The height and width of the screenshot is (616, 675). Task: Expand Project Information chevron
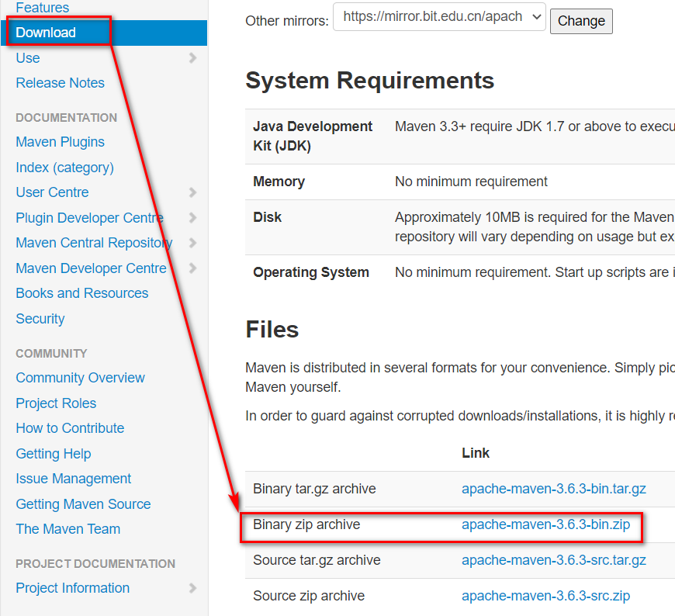[x=193, y=587]
